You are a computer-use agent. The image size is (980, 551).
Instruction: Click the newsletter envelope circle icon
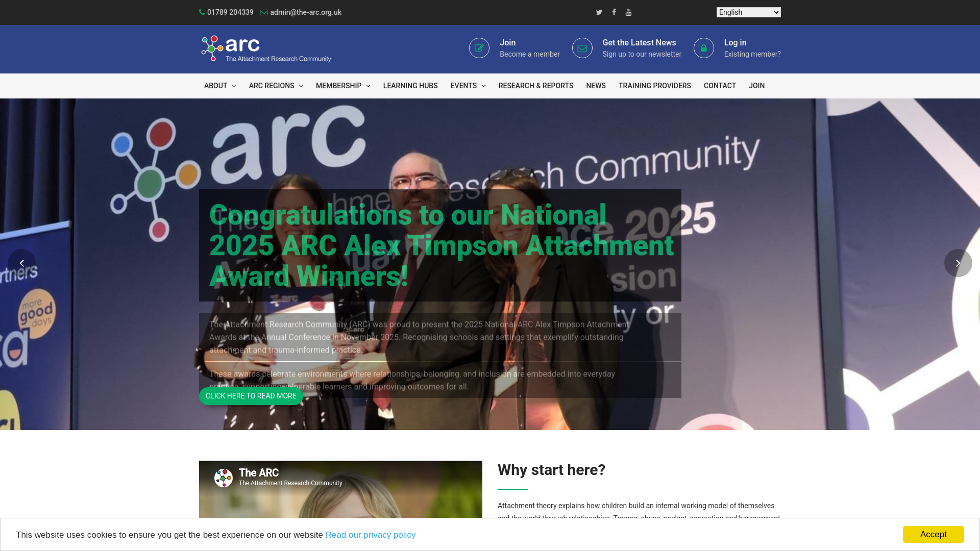(x=582, y=48)
